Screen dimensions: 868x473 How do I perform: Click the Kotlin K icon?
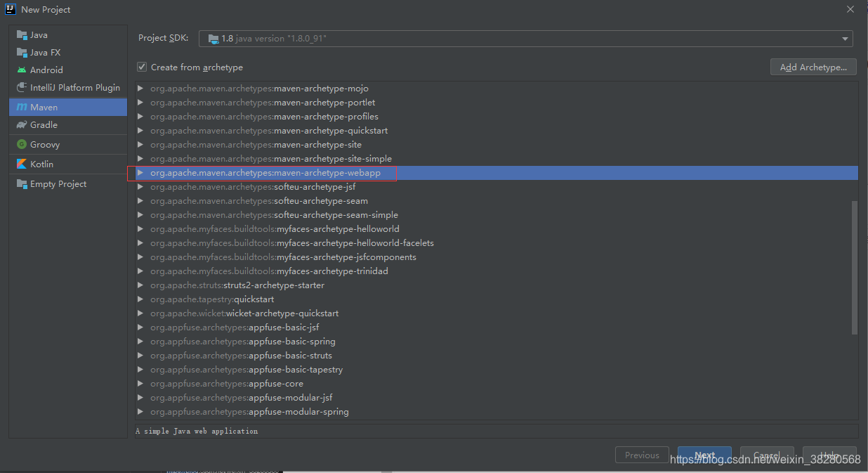pyautogui.click(x=22, y=164)
